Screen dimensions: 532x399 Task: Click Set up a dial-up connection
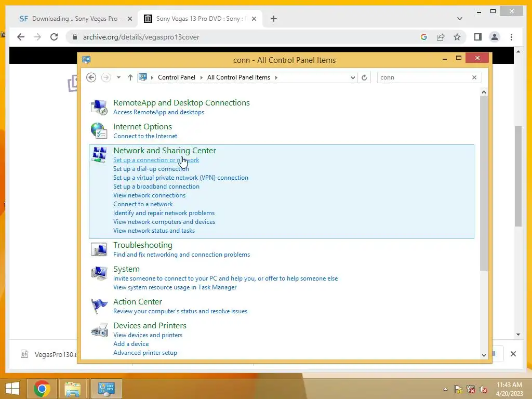point(151,169)
